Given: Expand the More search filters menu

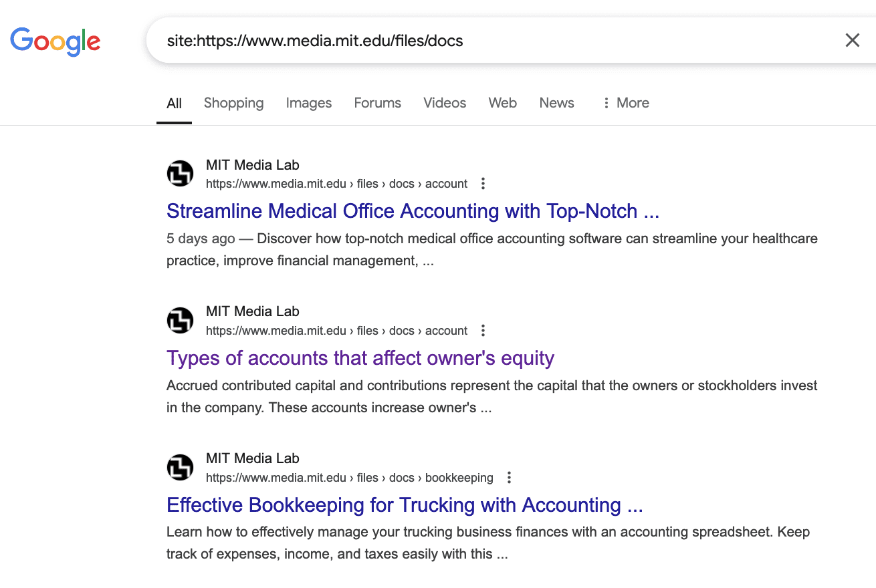Looking at the screenshot, I should (626, 103).
